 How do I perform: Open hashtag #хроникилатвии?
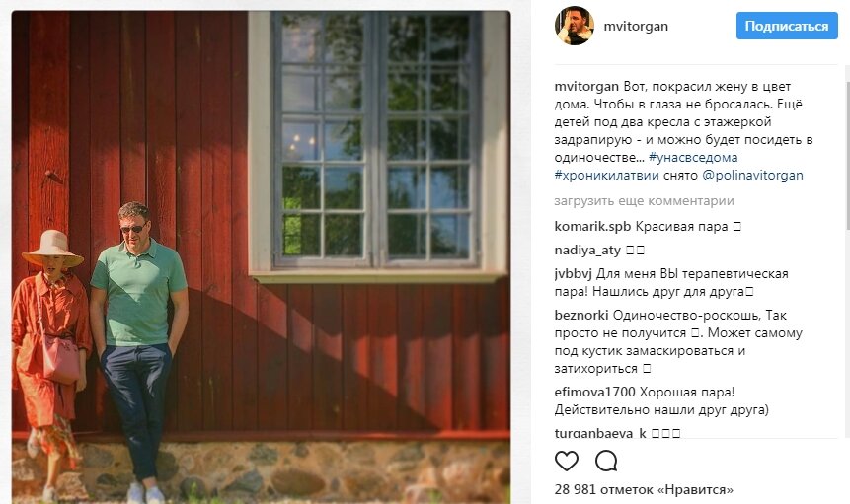click(606, 176)
